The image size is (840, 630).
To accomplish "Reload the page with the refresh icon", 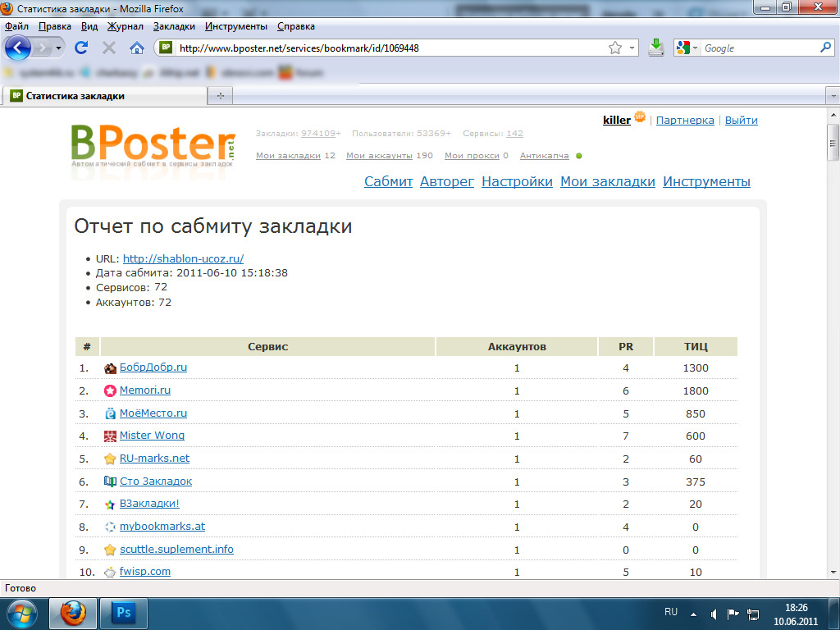I will (x=81, y=48).
